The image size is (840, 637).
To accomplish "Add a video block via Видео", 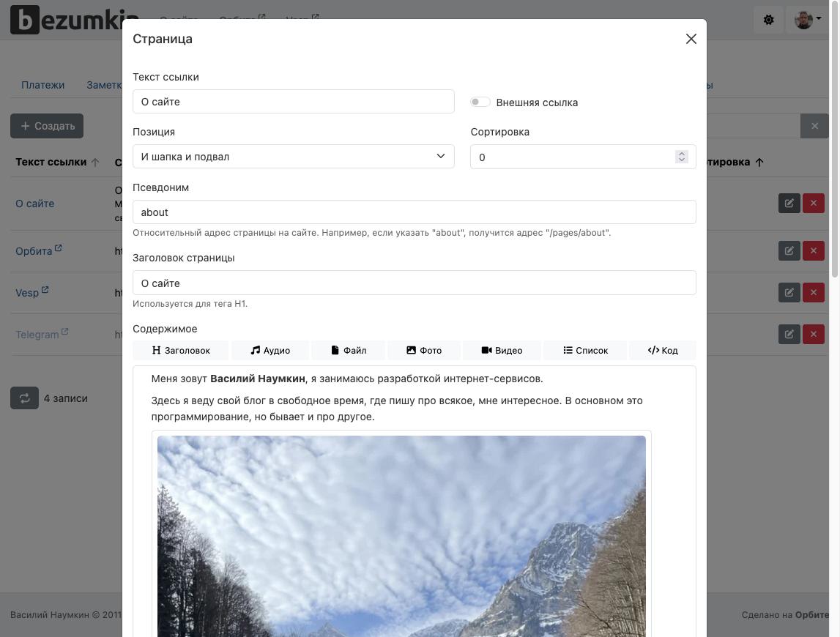I will tap(502, 351).
